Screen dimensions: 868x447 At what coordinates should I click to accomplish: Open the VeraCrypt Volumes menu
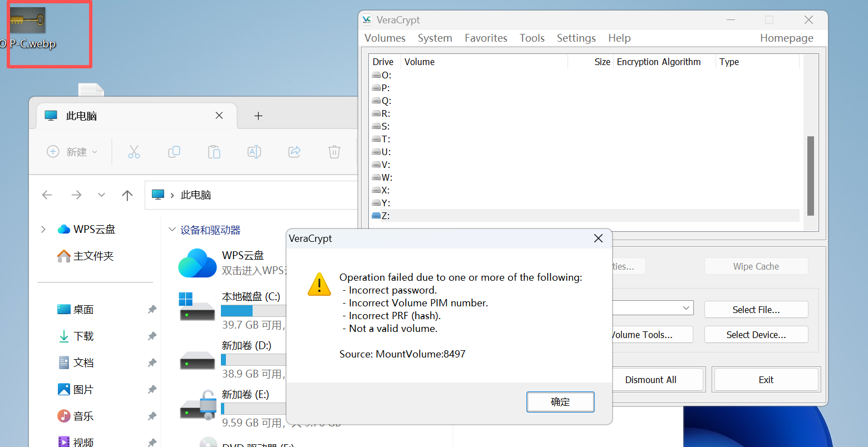tap(385, 38)
